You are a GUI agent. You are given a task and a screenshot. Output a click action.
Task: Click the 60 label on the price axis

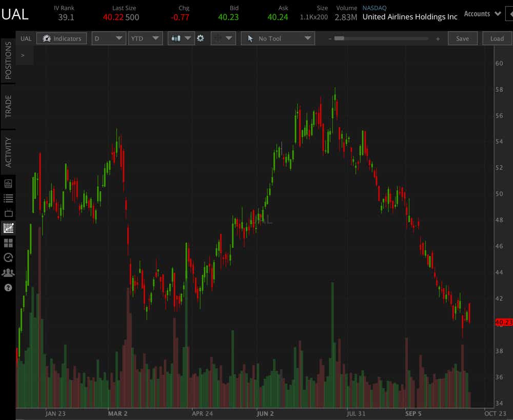tap(499, 63)
